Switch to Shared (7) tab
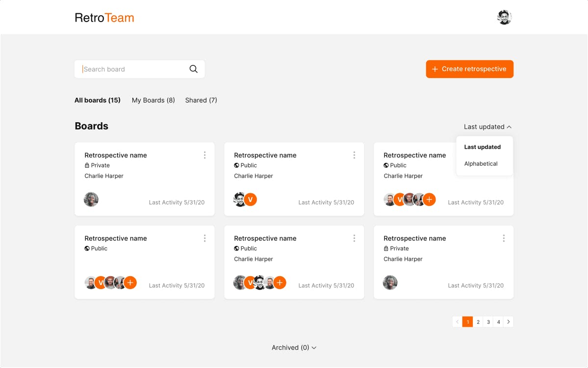 [x=201, y=100]
